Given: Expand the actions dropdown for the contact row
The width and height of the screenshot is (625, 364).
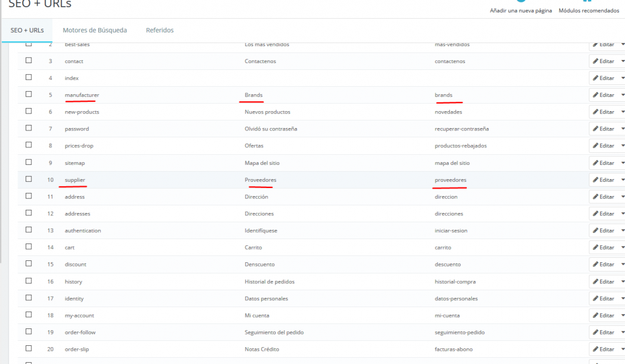Looking at the screenshot, I should coord(622,61).
